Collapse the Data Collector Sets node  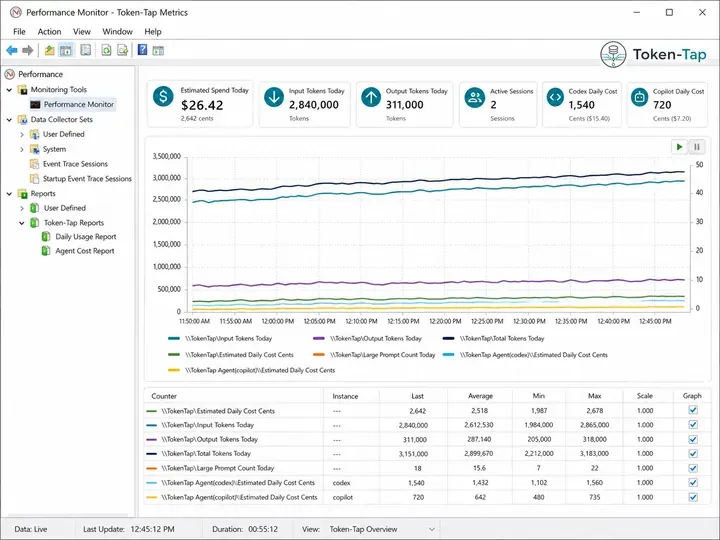pyautogui.click(x=9, y=120)
